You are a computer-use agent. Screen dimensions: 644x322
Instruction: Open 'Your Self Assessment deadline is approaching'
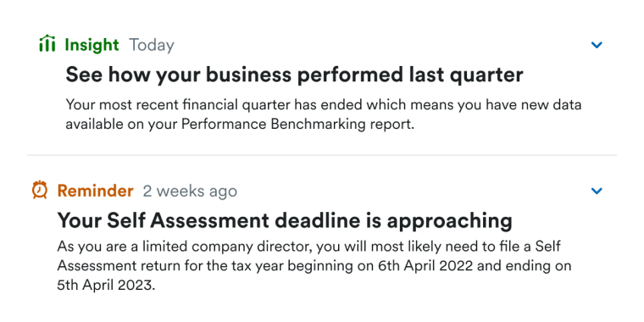[285, 221]
